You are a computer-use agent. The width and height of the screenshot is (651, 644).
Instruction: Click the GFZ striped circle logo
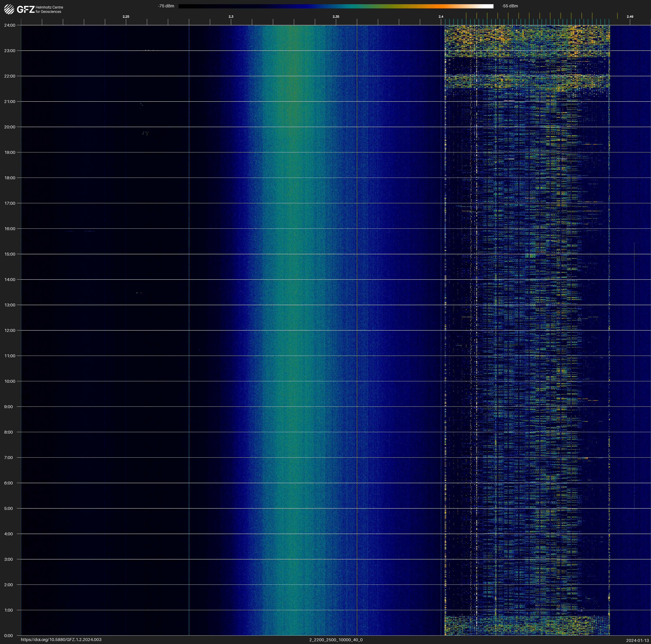(x=9, y=9)
